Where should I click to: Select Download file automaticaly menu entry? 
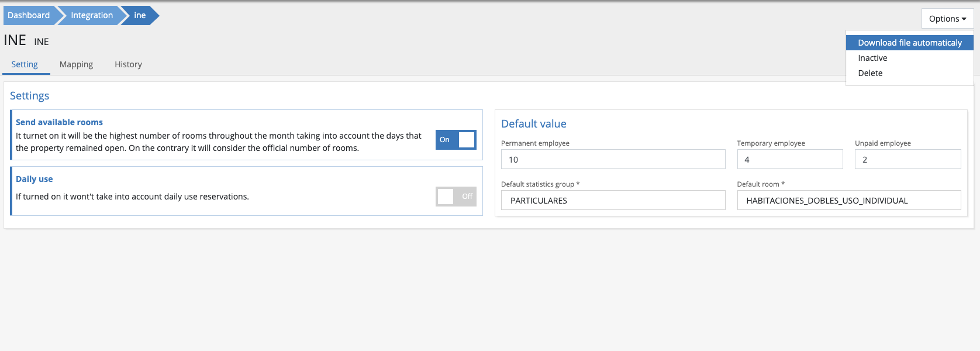(x=909, y=43)
